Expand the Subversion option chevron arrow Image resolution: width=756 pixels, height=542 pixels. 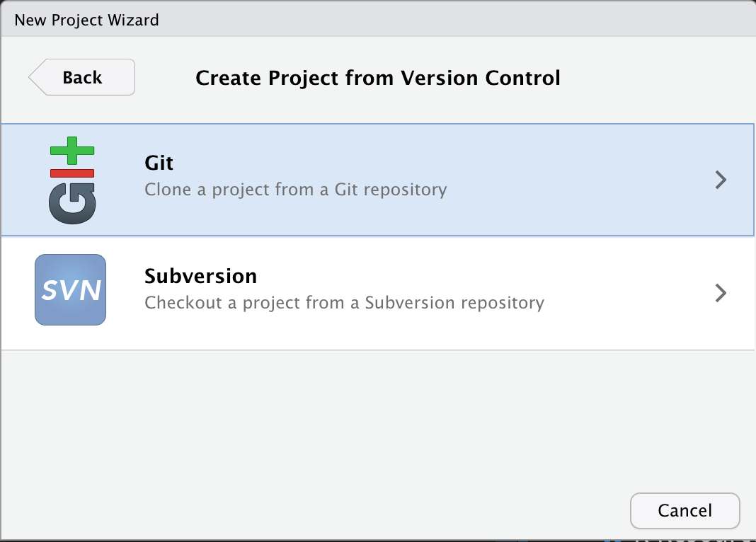tap(721, 293)
